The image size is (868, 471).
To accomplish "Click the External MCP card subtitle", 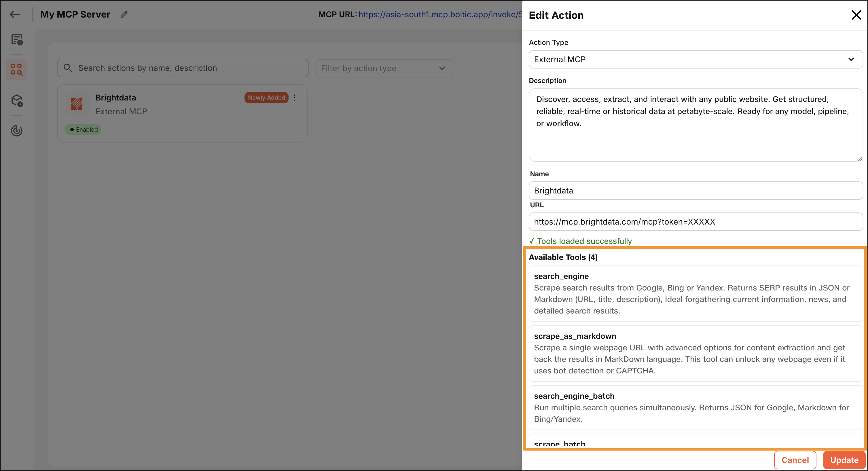I will 121,111.
